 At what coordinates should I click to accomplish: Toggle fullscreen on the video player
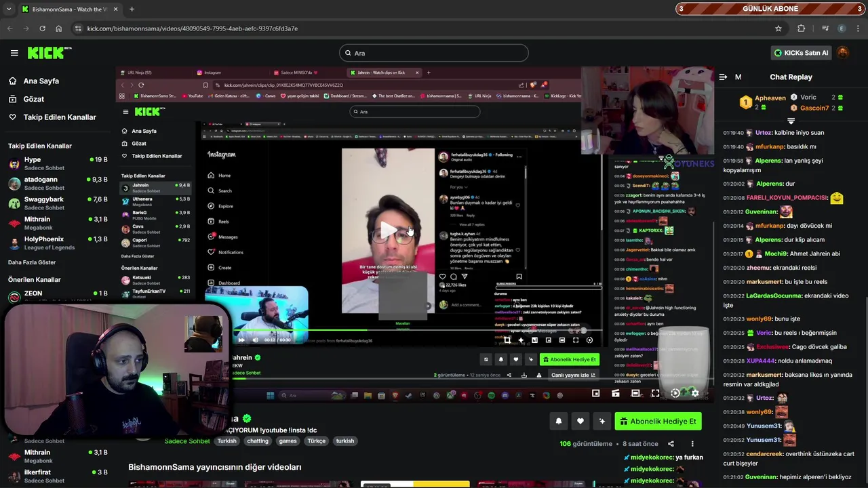(x=655, y=393)
